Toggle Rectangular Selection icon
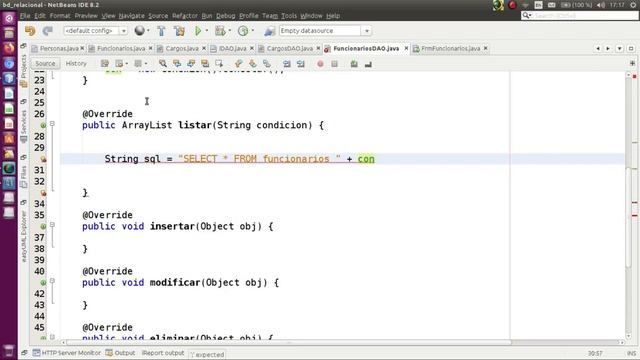Screen dimensions: 640x360 pos(219,64)
